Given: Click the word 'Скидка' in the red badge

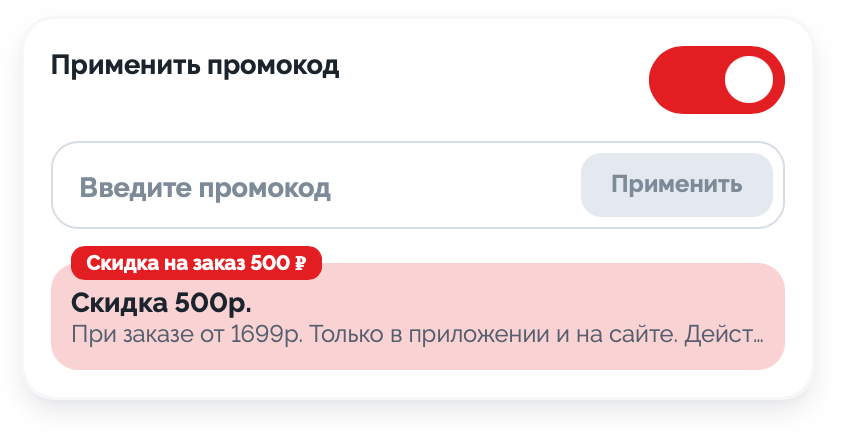Looking at the screenshot, I should (x=118, y=264).
